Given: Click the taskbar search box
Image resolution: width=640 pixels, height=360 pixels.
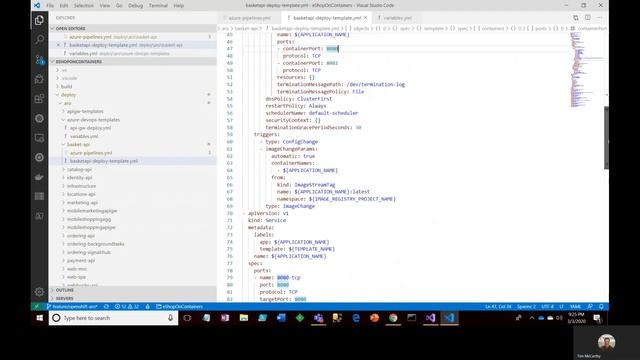Looking at the screenshot, I should (x=113, y=318).
